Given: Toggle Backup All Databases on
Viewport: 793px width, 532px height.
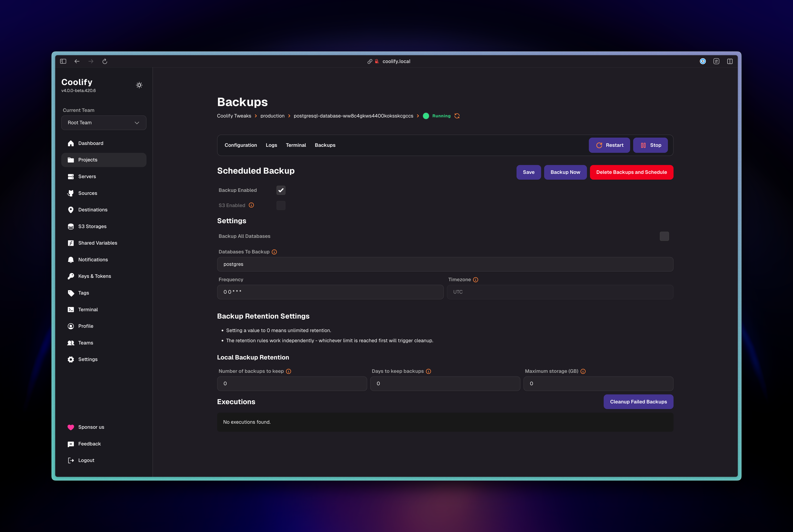Looking at the screenshot, I should [664, 236].
